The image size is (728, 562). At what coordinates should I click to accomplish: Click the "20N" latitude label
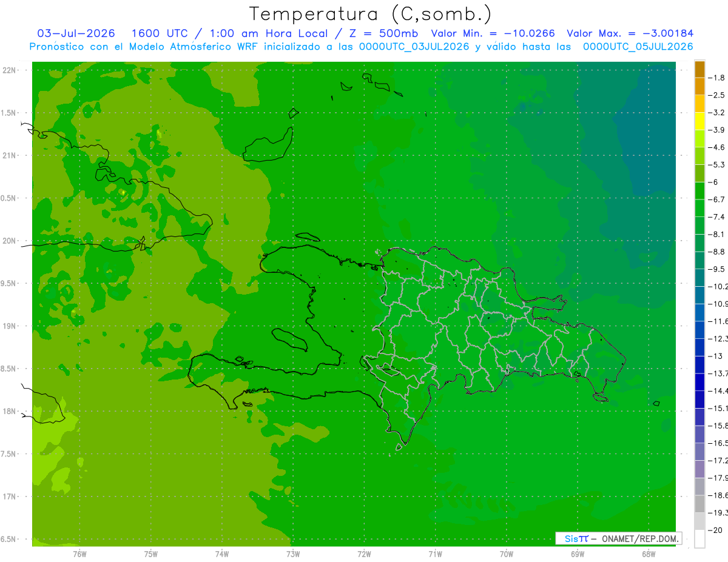[x=10, y=241]
